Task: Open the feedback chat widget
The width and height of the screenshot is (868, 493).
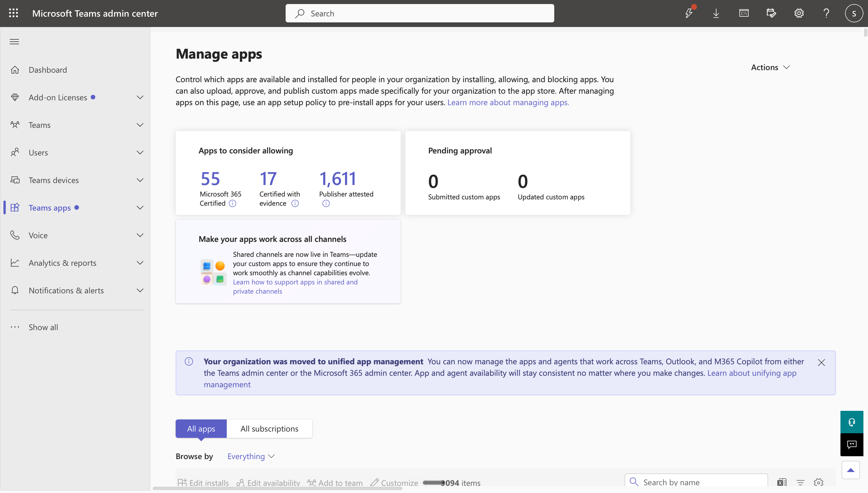Action: click(x=851, y=444)
